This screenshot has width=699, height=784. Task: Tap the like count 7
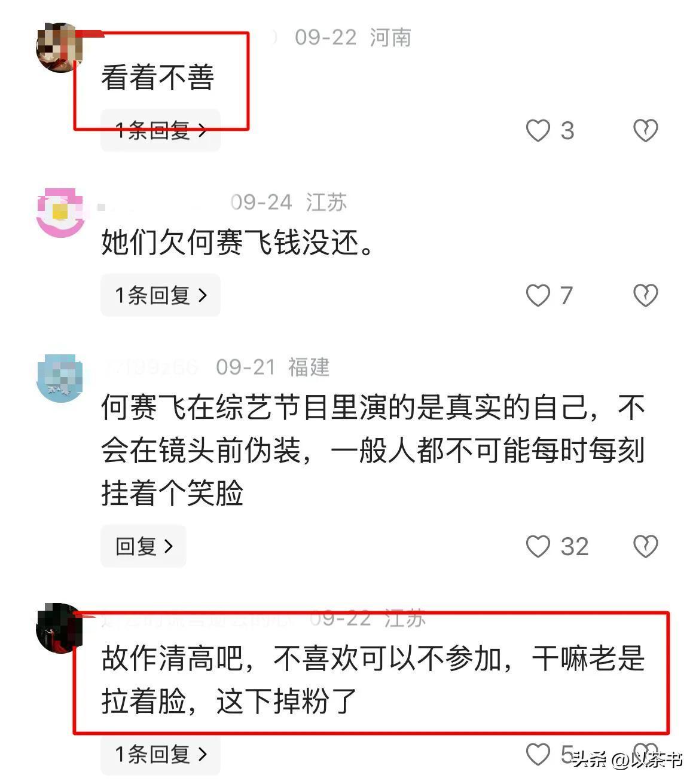pos(566,296)
